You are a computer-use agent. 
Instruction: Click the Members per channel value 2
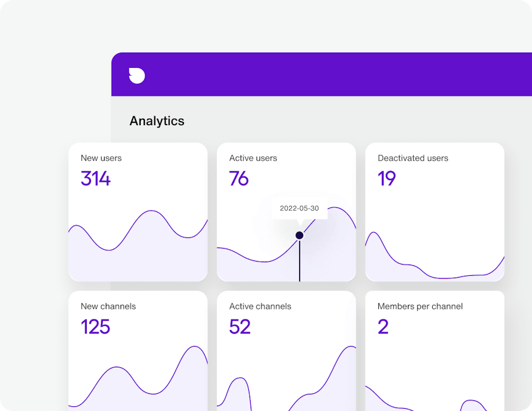click(x=383, y=327)
